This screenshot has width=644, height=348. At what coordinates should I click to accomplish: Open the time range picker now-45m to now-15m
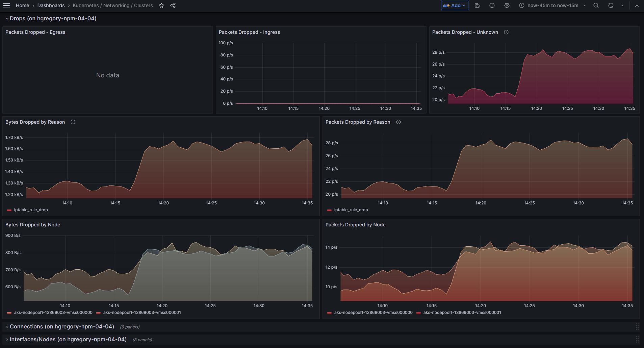click(x=552, y=5)
